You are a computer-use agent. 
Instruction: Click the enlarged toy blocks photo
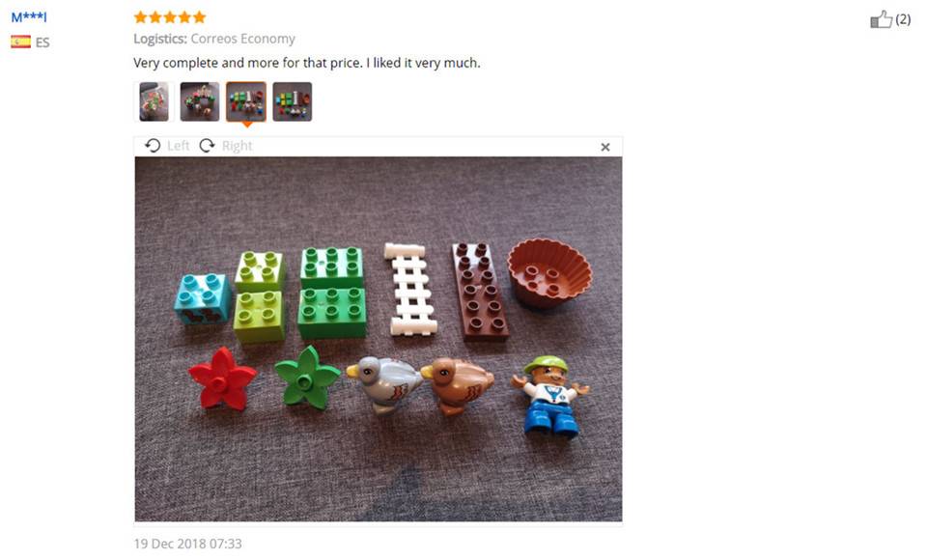click(379, 339)
